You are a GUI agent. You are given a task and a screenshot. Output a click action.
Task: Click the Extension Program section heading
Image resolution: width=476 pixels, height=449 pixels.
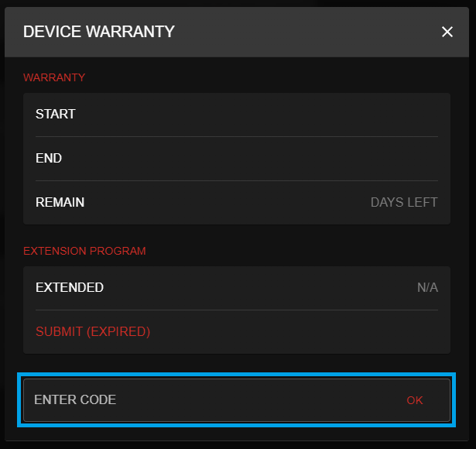[x=84, y=251]
